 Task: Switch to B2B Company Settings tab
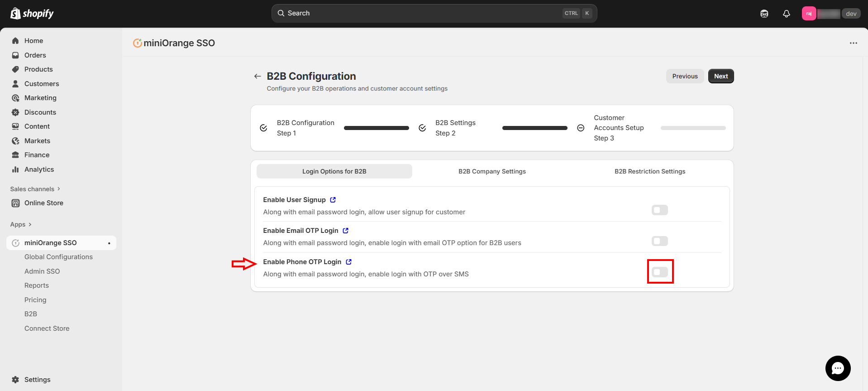[x=492, y=171]
